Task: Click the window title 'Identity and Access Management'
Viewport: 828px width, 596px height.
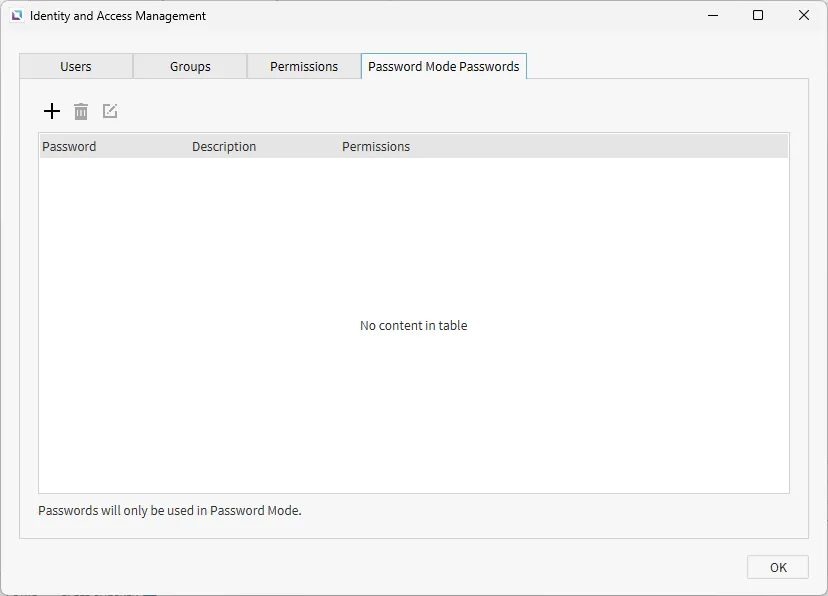Action: (118, 16)
